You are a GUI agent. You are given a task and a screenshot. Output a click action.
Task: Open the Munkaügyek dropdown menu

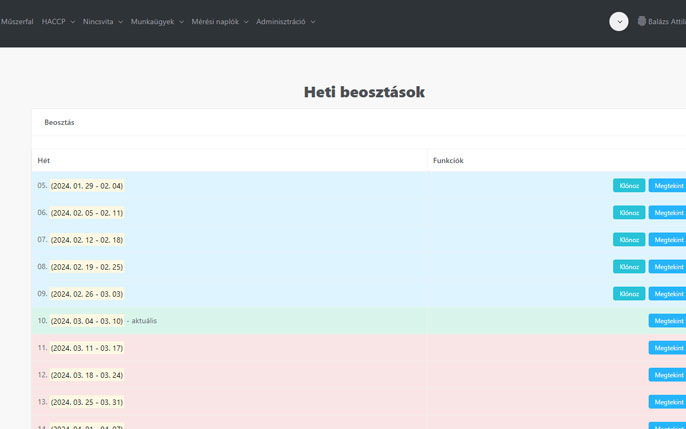click(x=157, y=21)
